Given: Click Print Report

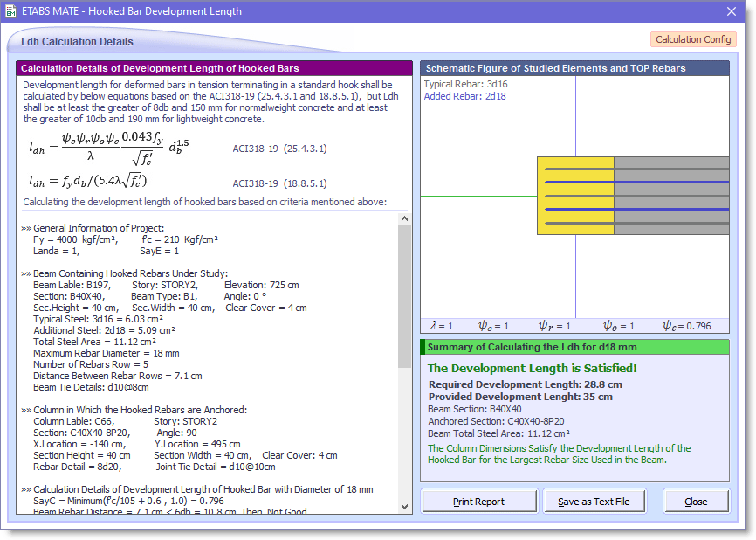Looking at the screenshot, I should 478,501.
